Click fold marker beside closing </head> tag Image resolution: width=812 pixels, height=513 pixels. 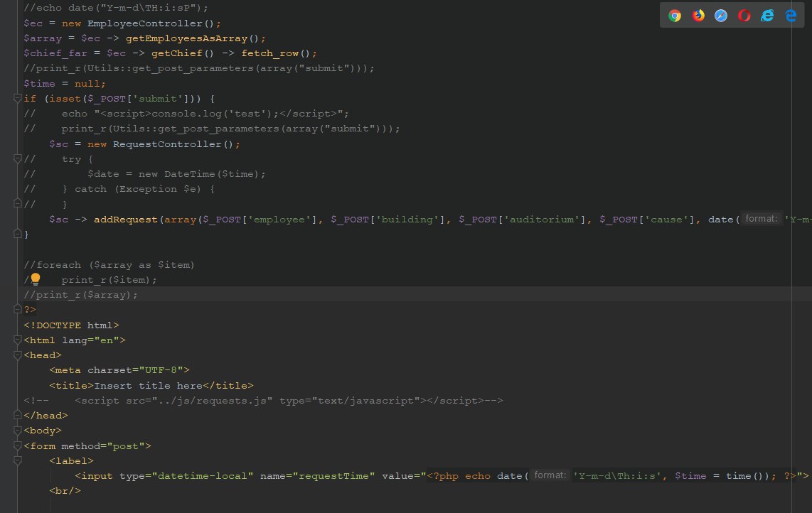click(17, 415)
